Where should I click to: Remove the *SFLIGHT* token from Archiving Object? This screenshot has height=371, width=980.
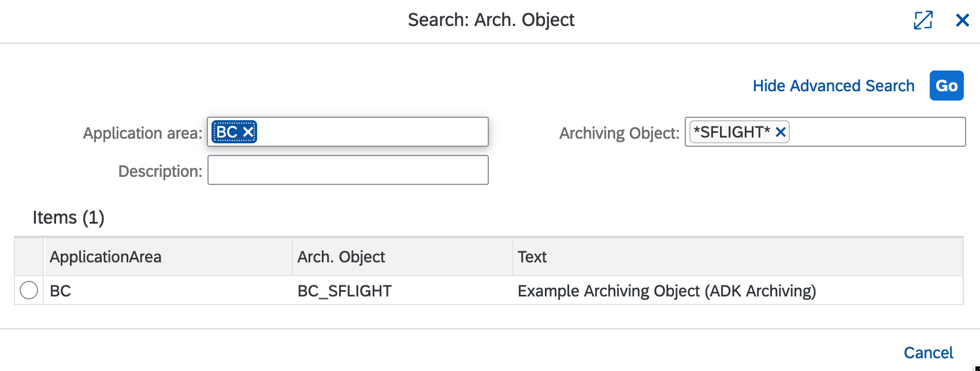(780, 132)
